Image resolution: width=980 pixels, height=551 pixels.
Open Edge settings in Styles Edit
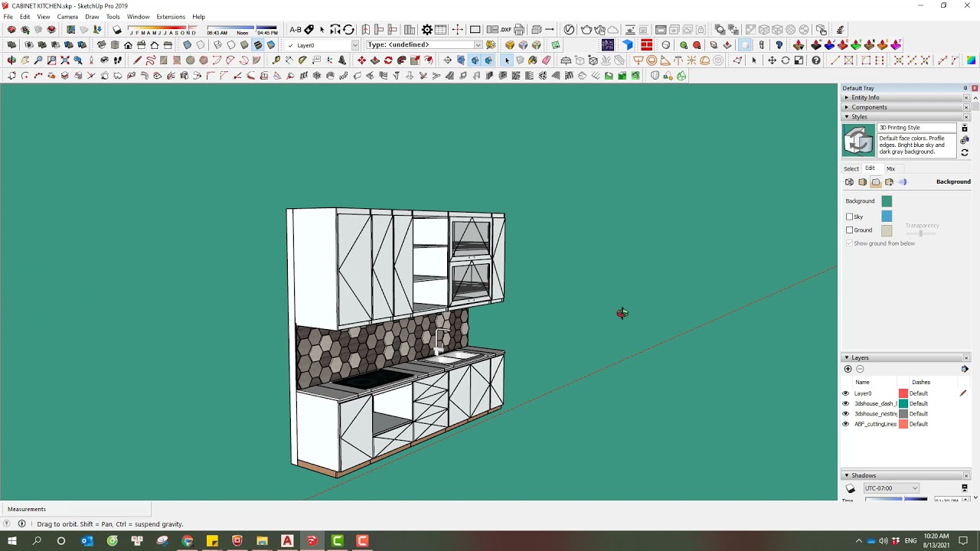point(849,181)
